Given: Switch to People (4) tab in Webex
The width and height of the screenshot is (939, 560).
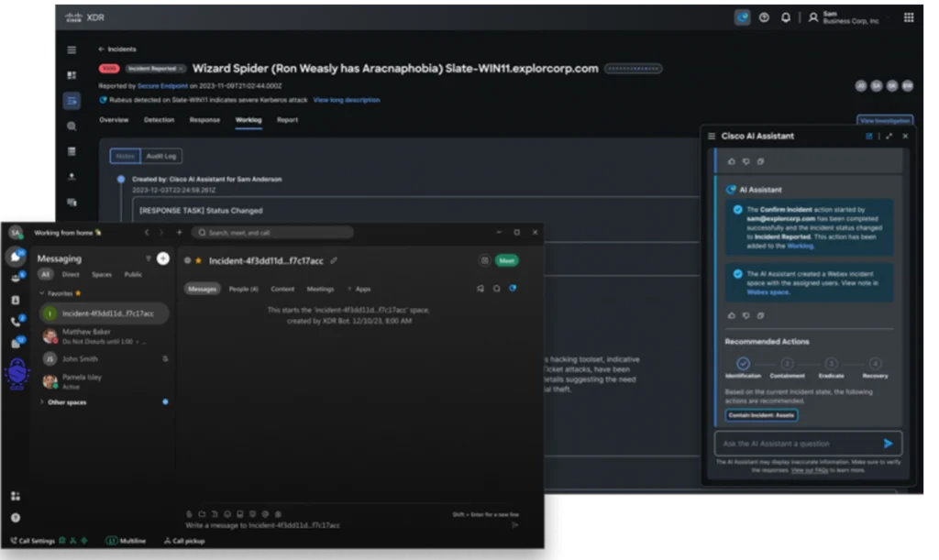Looking at the screenshot, I should point(244,289).
